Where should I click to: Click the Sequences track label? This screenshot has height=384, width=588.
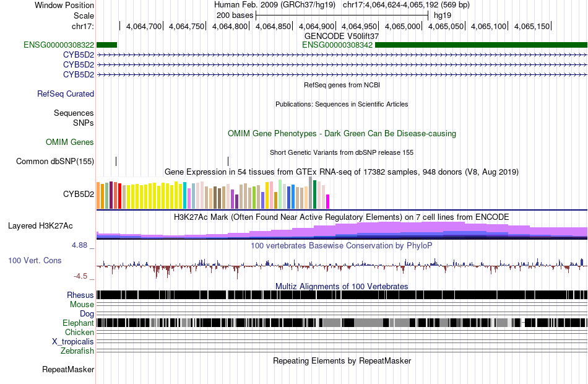(x=74, y=113)
